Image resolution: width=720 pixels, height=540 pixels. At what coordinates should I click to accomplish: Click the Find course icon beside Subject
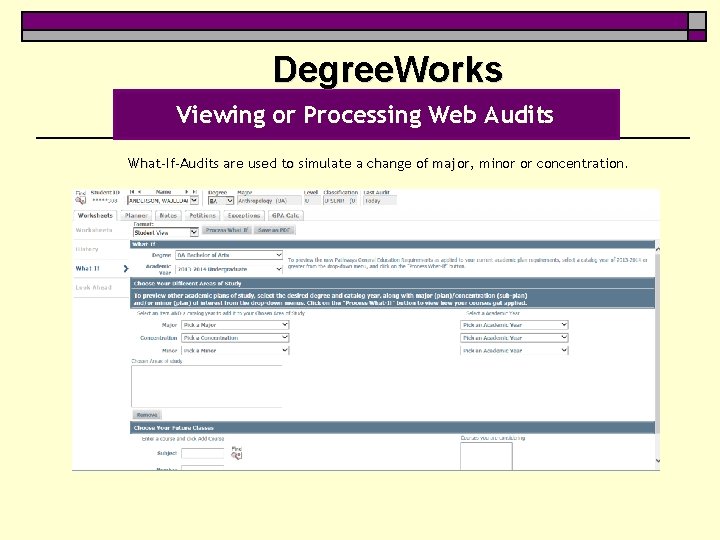(236, 456)
